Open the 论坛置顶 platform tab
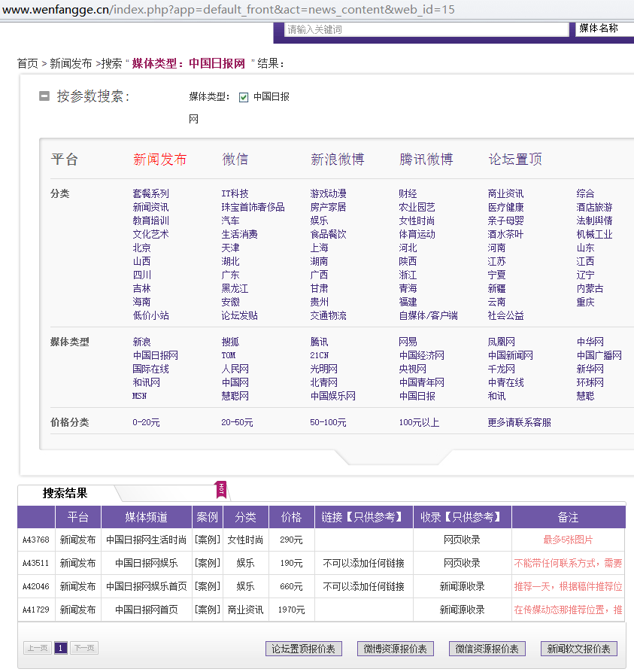The image size is (634, 672). (515, 160)
